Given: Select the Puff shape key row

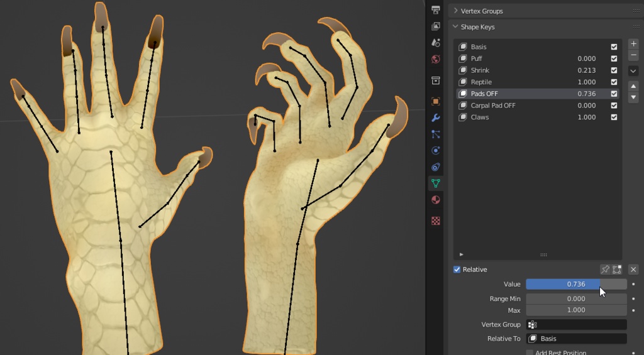Looking at the screenshot, I should [538, 58].
